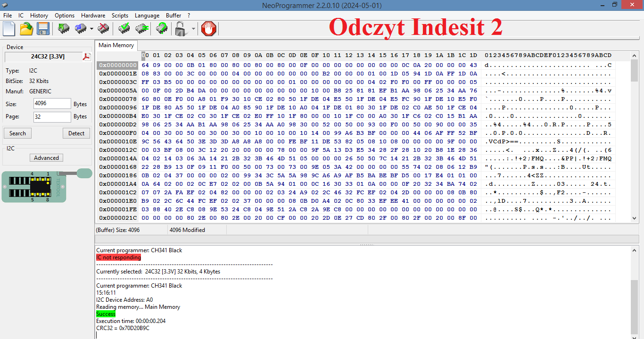The width and height of the screenshot is (644, 339).
Task: Stop the operation with the red stop hand icon
Action: click(208, 29)
